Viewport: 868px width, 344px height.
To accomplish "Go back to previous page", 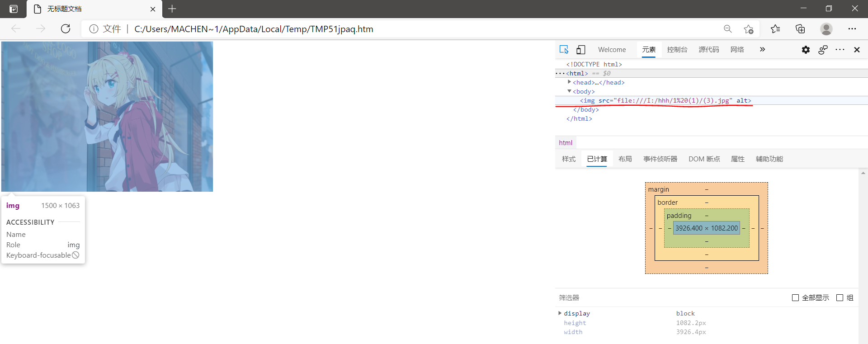I will 16,29.
